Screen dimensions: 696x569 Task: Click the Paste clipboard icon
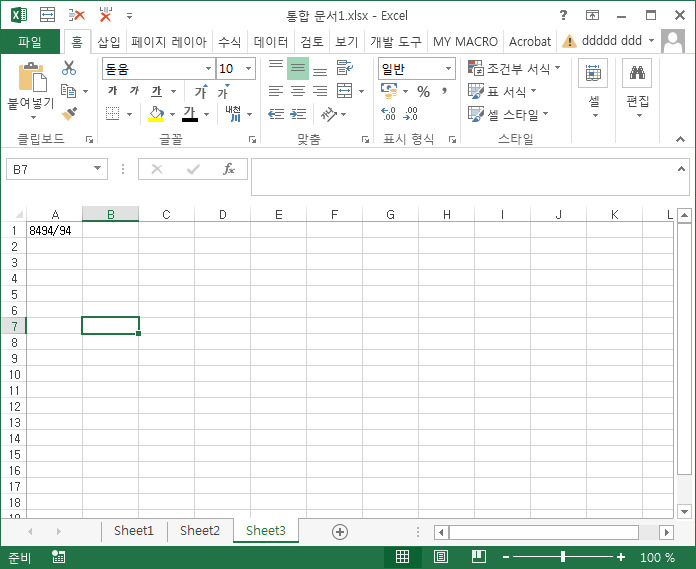coord(32,77)
